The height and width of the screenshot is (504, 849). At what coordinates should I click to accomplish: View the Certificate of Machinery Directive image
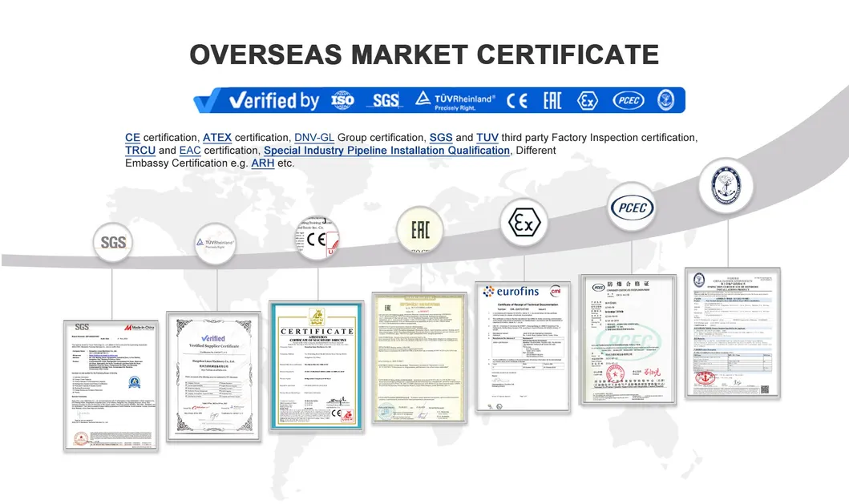click(317, 372)
